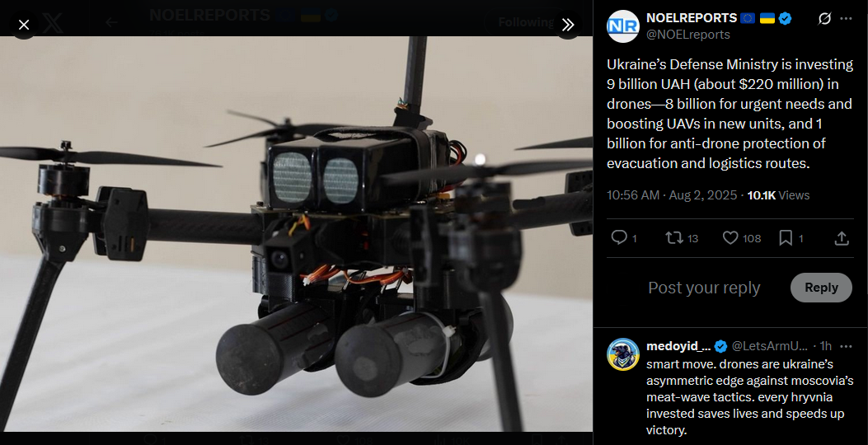Screen dimensions: 868x445
Task: Share the post via share icon
Action: (842, 238)
